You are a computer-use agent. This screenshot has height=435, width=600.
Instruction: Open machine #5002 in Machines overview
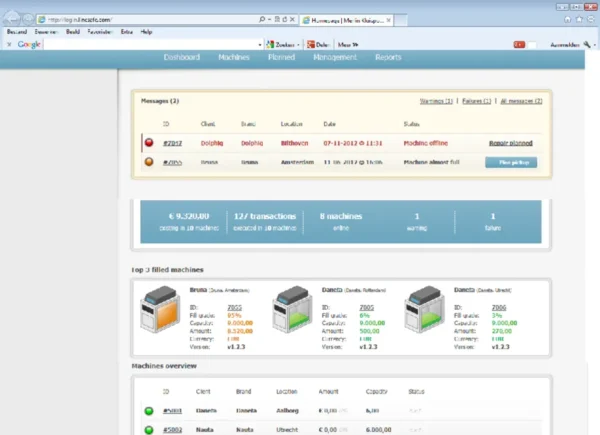(173, 430)
